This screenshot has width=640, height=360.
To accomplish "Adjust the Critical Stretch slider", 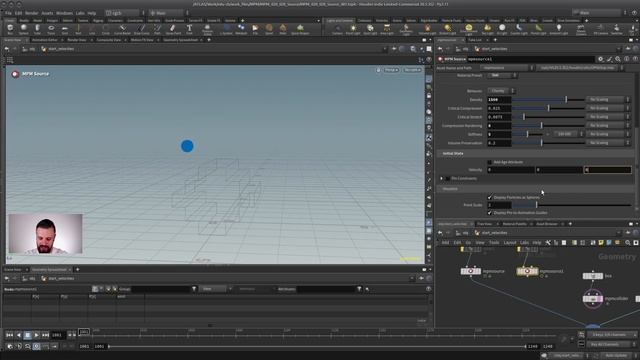I will click(548, 117).
